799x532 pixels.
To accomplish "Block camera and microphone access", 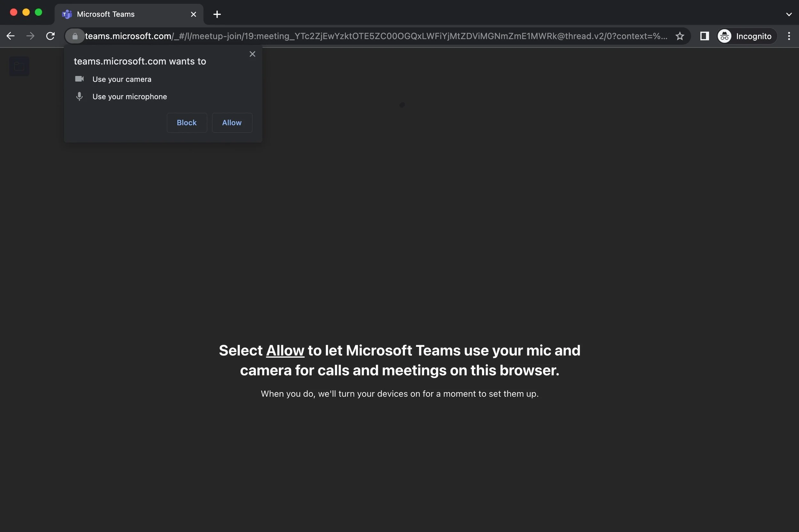I will point(186,123).
